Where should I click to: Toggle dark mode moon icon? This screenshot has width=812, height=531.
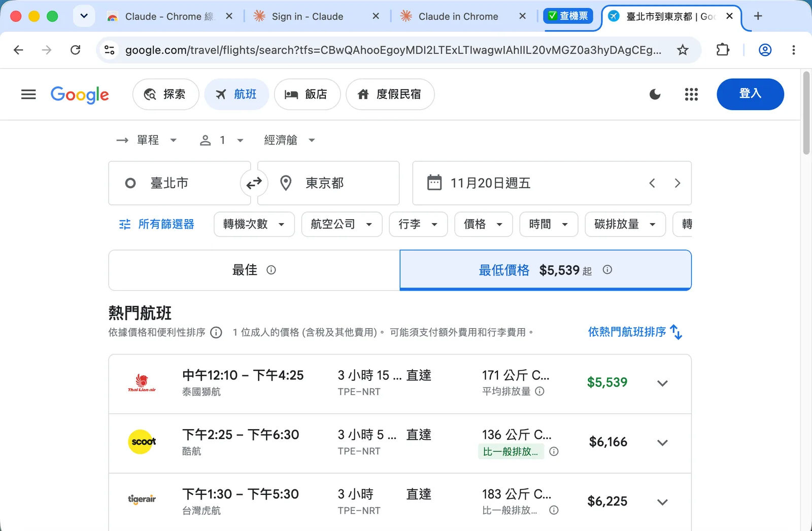tap(655, 94)
